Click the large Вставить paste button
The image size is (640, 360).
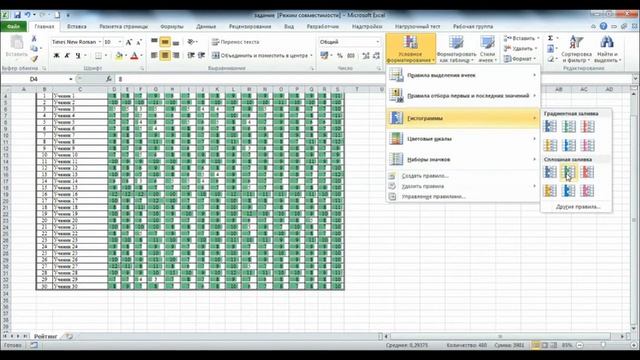pyautogui.click(x=17, y=46)
